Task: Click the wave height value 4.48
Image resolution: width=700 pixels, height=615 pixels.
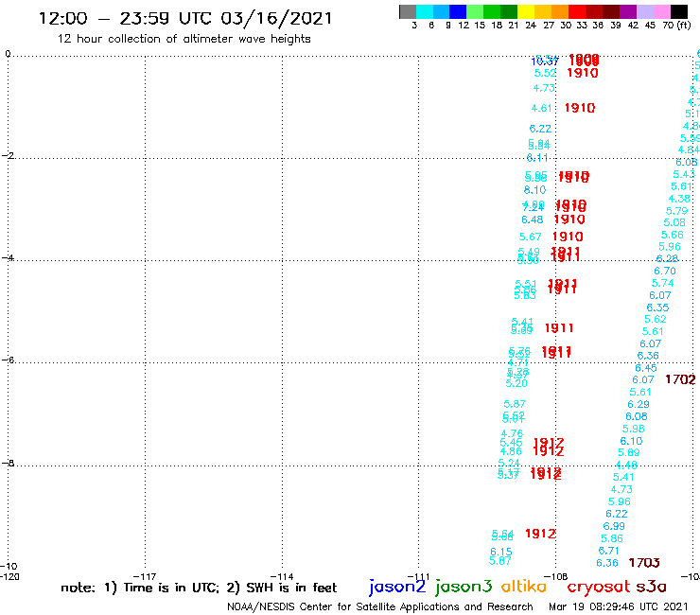Action: tap(626, 465)
